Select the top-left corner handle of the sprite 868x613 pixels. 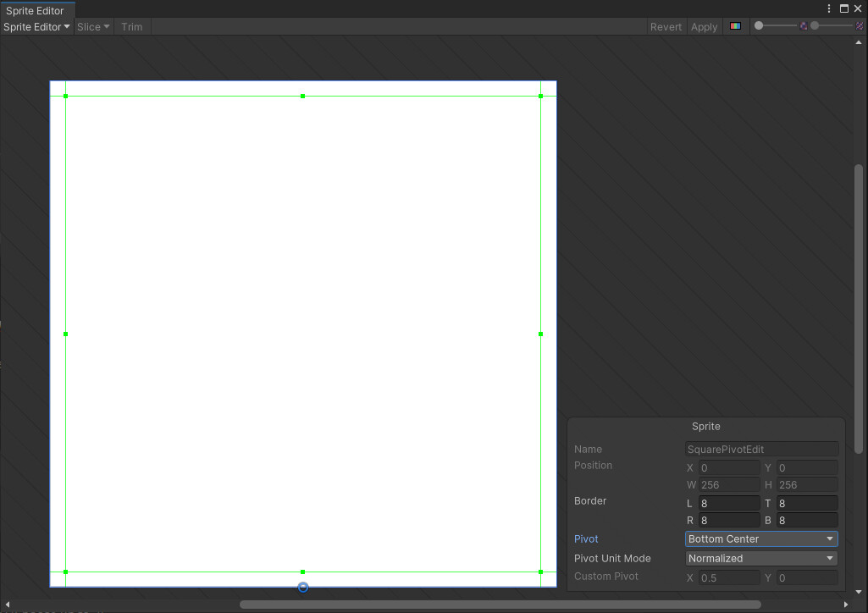(65, 96)
